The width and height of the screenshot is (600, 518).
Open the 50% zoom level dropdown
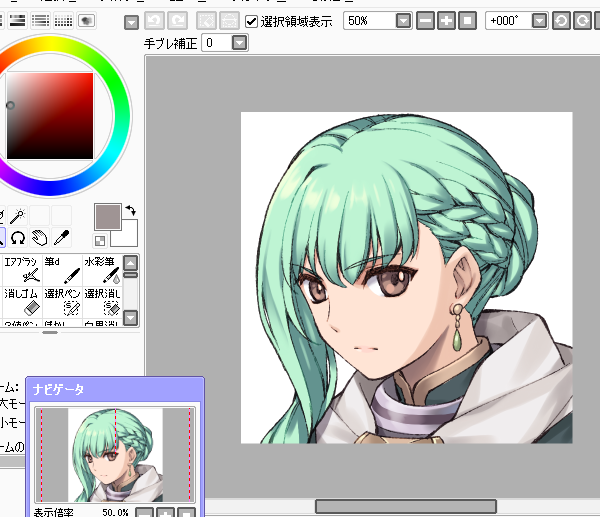(x=403, y=21)
